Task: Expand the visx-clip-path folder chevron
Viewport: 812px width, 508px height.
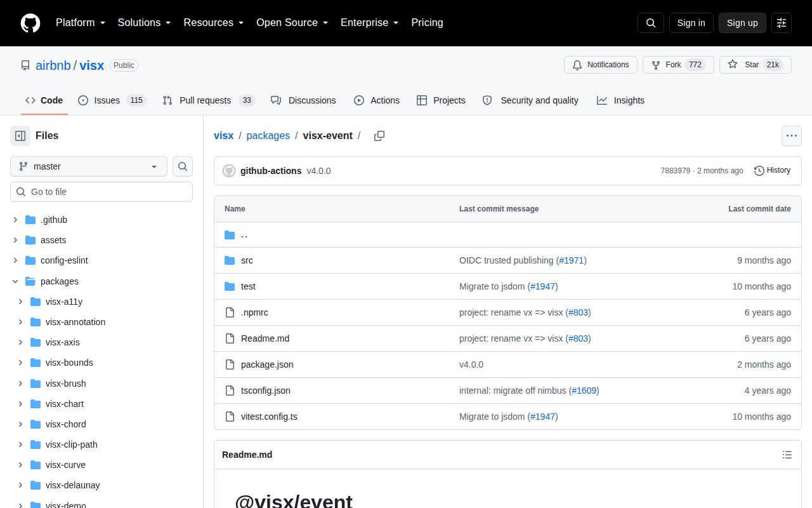Action: pos(20,444)
